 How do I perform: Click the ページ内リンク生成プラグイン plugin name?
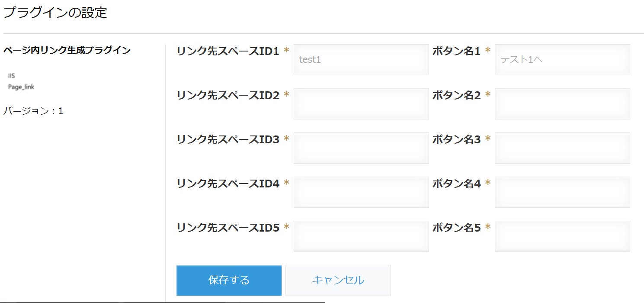67,50
